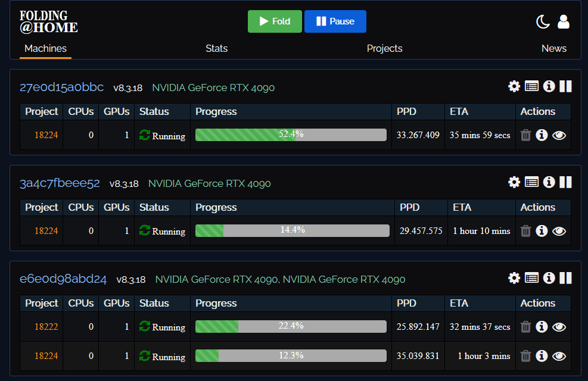
Task: Open project 18224 link with PPD 35.039.831
Action: coord(46,356)
